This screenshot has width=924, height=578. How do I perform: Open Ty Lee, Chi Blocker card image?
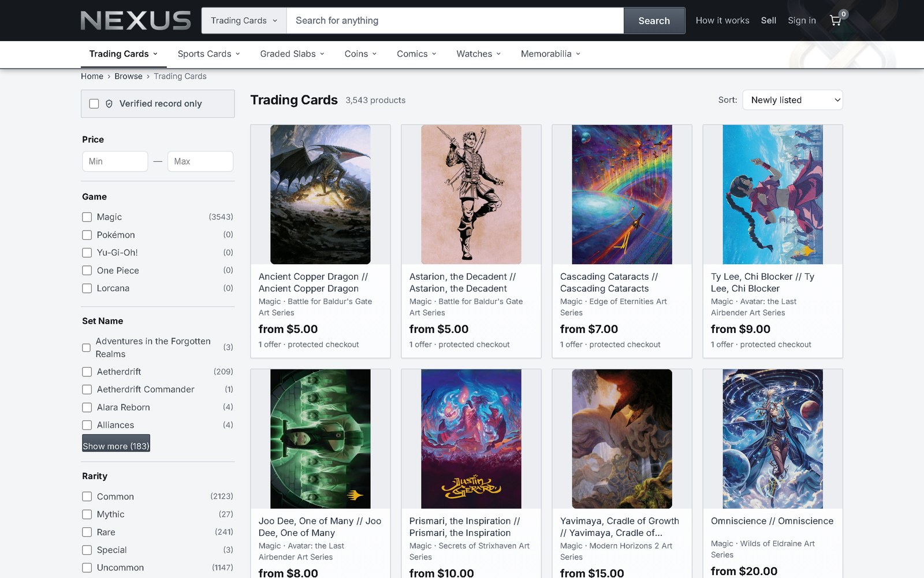click(x=773, y=195)
